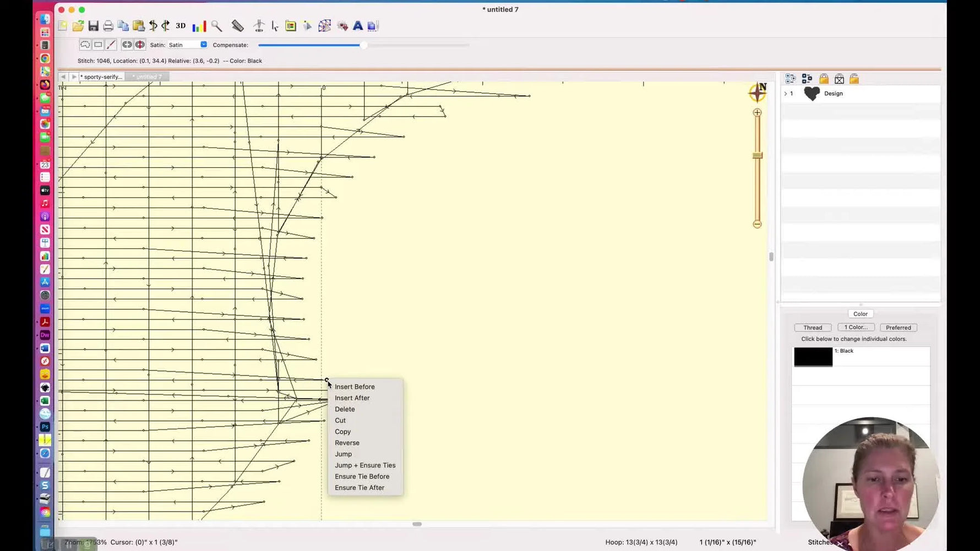Open the color bar chart icon
Viewport: 980px width, 551px height.
(199, 26)
